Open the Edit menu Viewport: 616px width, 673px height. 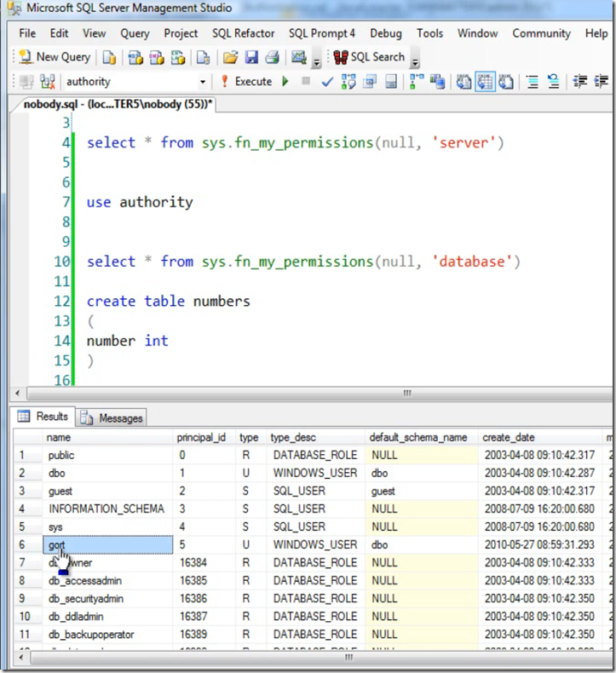coord(59,33)
